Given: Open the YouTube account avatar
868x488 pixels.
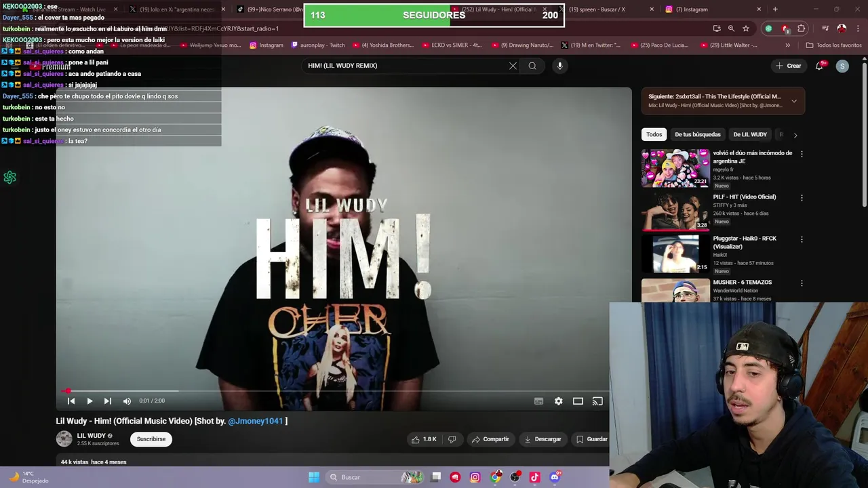Looking at the screenshot, I should [842, 66].
